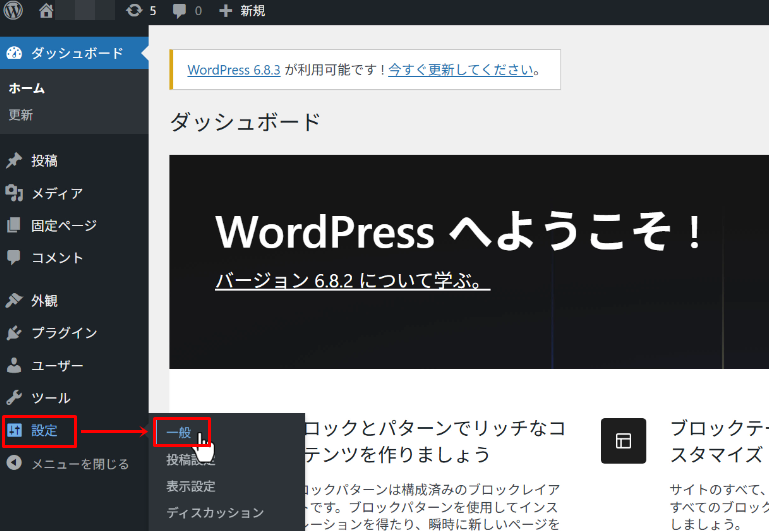Choose ディスカッション from settings submenu

tap(215, 513)
